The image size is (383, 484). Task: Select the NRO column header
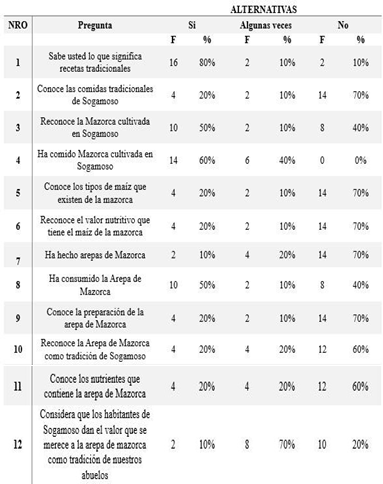(x=18, y=25)
